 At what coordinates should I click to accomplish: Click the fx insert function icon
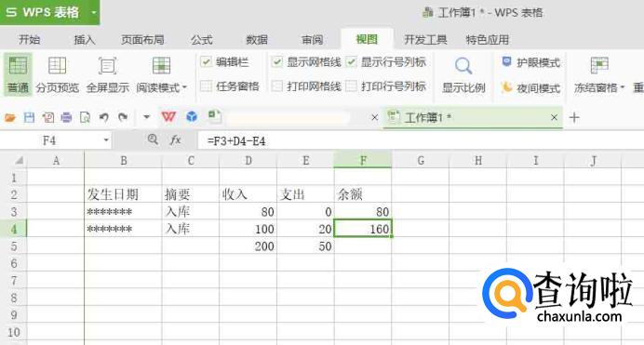click(175, 140)
